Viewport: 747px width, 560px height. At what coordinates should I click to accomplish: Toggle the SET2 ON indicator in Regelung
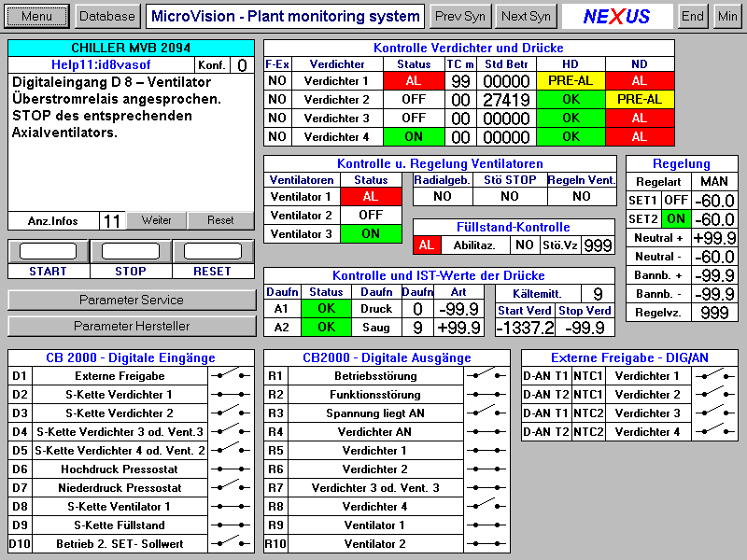(676, 219)
